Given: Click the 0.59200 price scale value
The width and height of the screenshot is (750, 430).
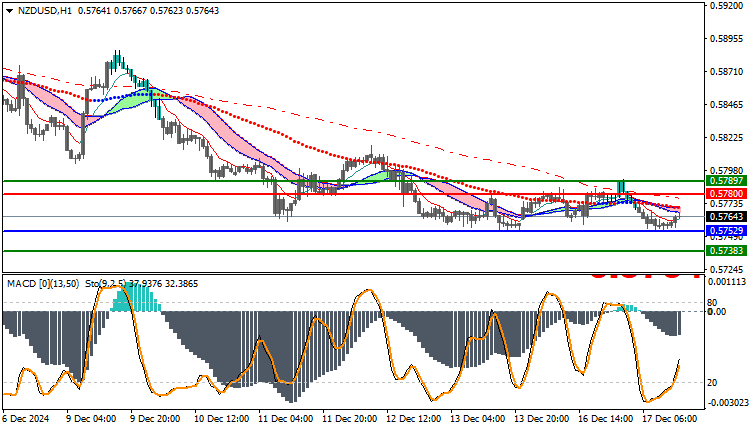Looking at the screenshot, I should click(727, 6).
